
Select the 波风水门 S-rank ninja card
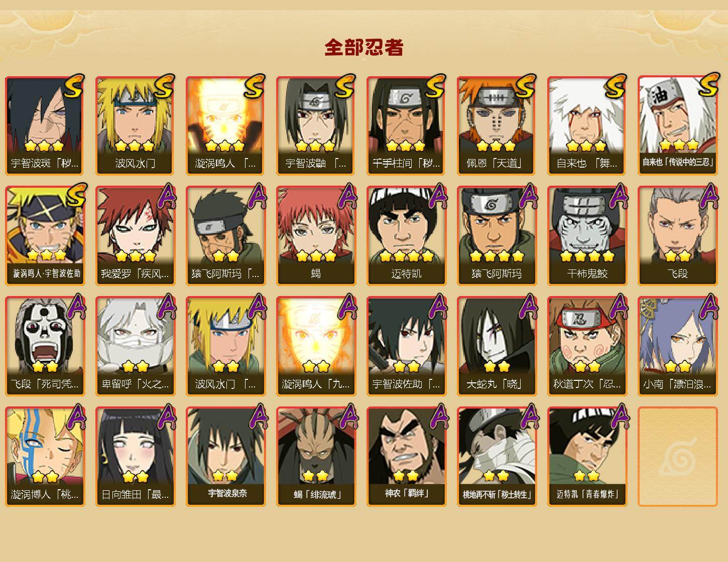pyautogui.click(x=135, y=125)
